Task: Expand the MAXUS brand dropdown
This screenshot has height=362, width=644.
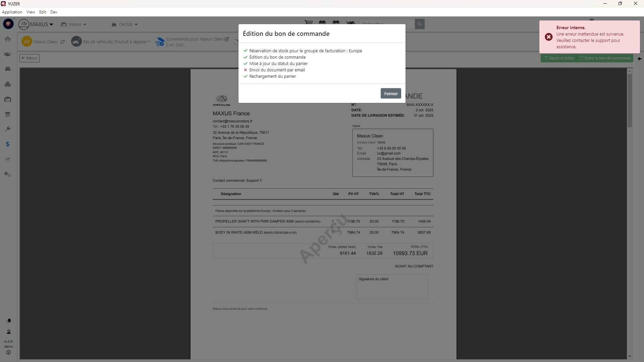Action: point(41,24)
